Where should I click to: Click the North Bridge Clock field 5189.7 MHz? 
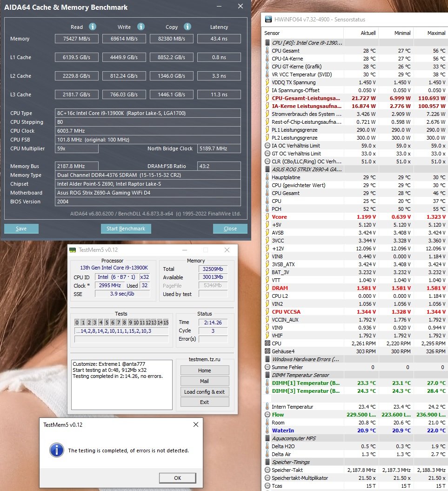click(219, 148)
